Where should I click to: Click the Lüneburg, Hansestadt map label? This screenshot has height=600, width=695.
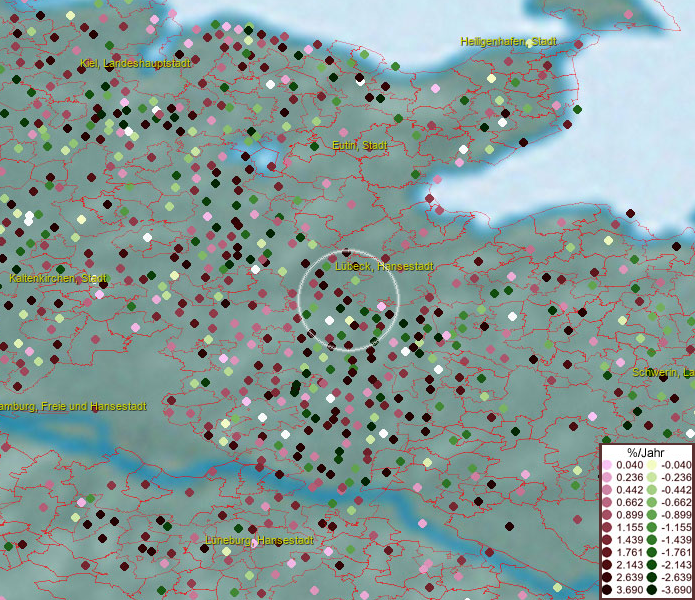click(x=259, y=541)
